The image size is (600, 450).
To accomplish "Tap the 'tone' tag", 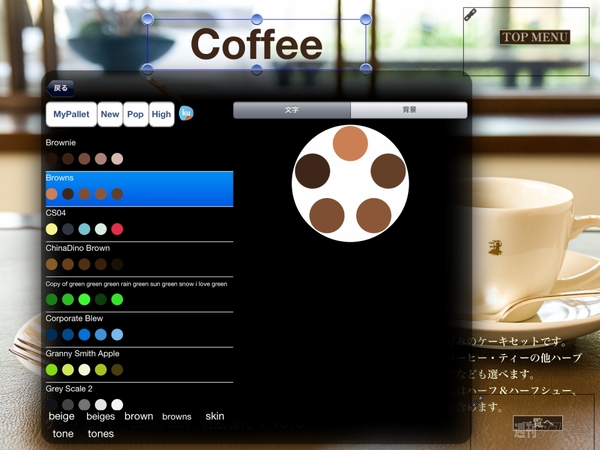I will (x=63, y=434).
